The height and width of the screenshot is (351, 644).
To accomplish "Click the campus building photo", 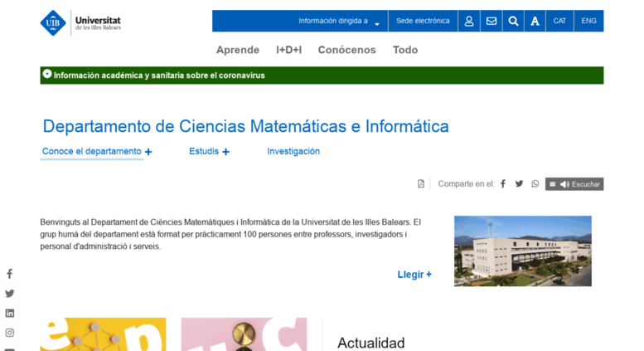I will (523, 251).
